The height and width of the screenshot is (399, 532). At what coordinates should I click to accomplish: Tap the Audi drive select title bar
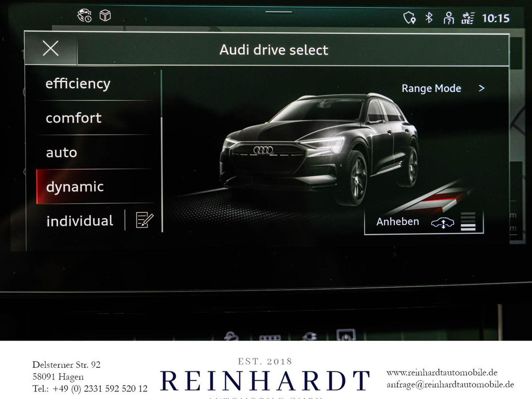[274, 50]
